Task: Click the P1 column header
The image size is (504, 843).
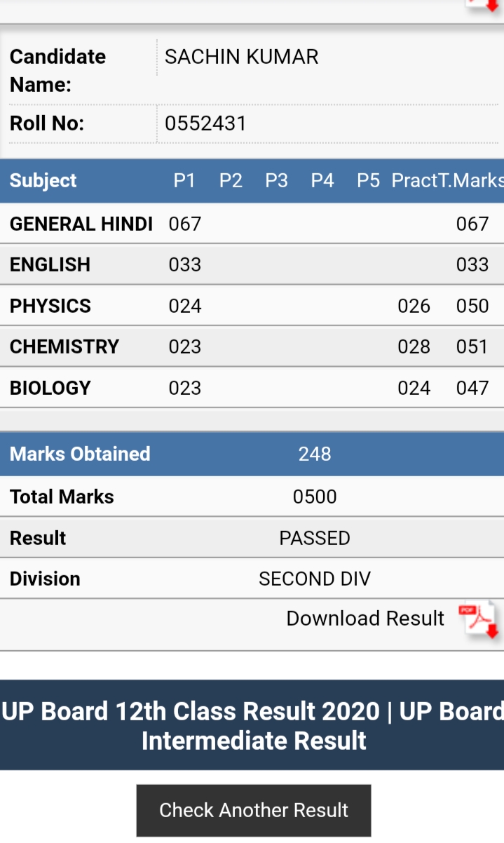Action: coord(184,181)
